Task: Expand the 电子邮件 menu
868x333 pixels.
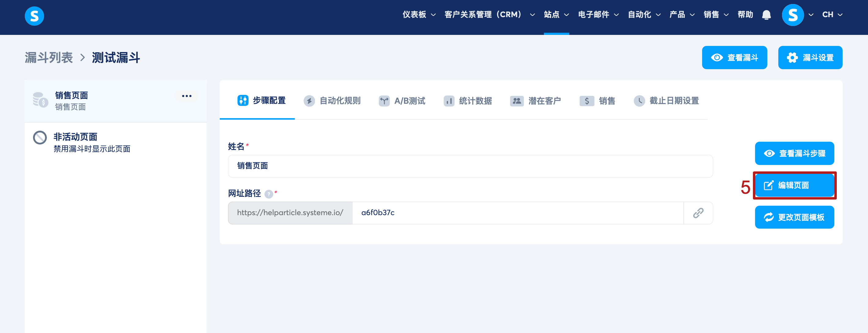Action: pyautogui.click(x=598, y=15)
